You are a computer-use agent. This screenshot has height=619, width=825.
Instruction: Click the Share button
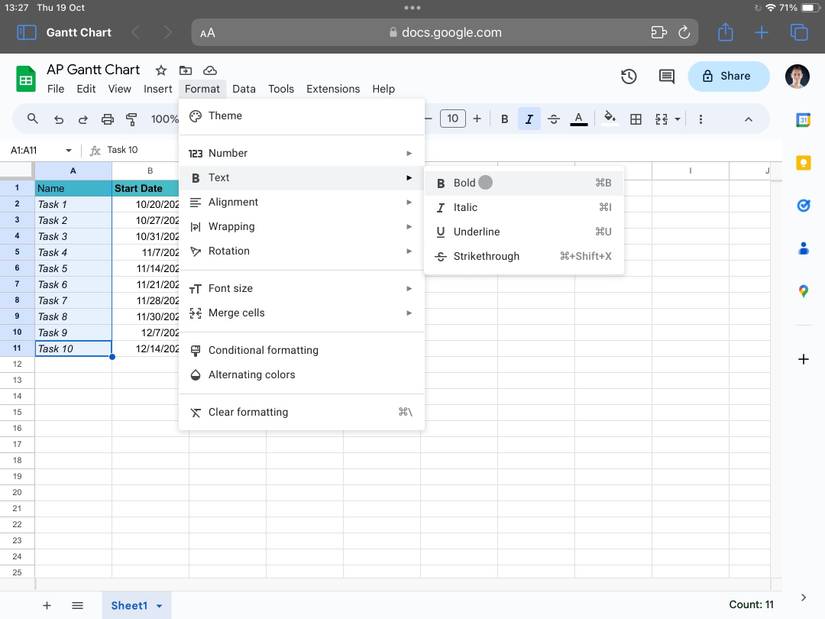coord(728,76)
